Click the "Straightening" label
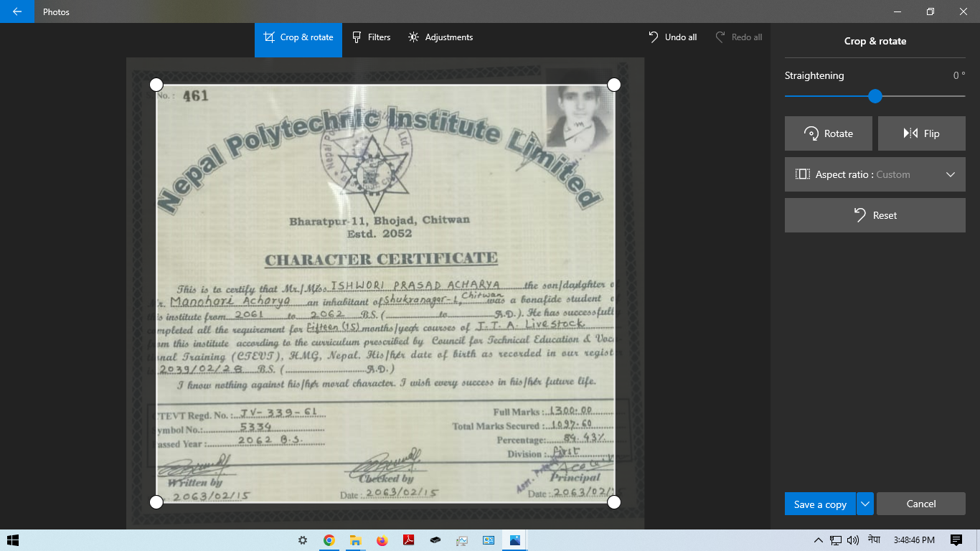The width and height of the screenshot is (980, 551). pos(814,75)
